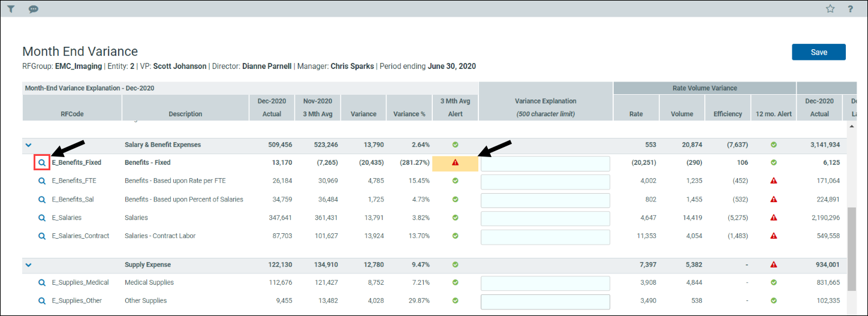Focus Variance Explanation field for E_Salaries
This screenshot has width=868, height=316.
[x=545, y=219]
